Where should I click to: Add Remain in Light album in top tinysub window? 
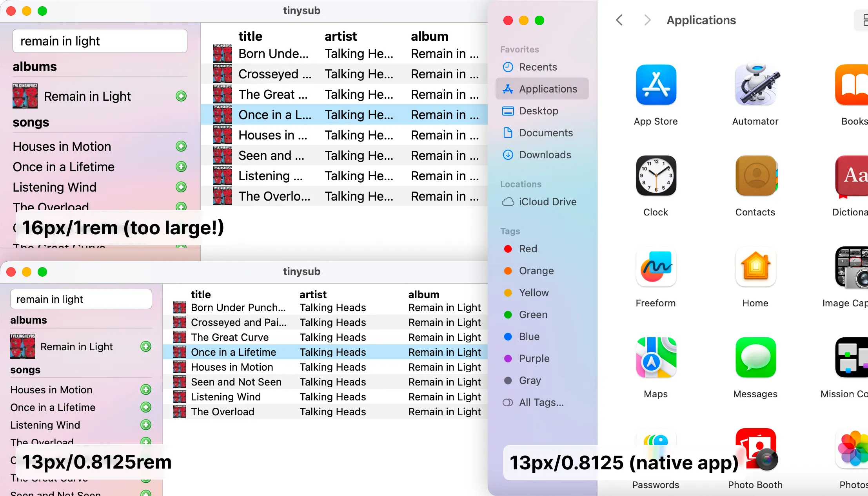click(181, 96)
